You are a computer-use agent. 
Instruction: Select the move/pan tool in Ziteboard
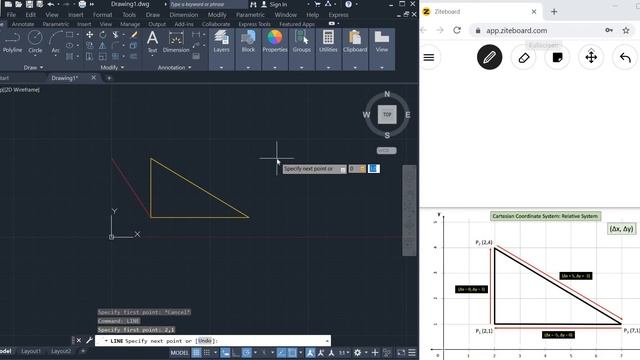[x=591, y=57]
